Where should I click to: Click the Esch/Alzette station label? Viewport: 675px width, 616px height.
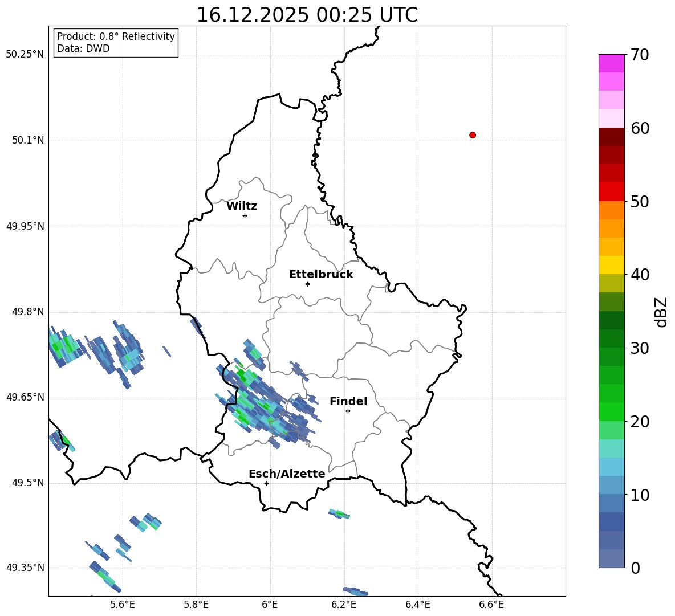click(x=287, y=474)
